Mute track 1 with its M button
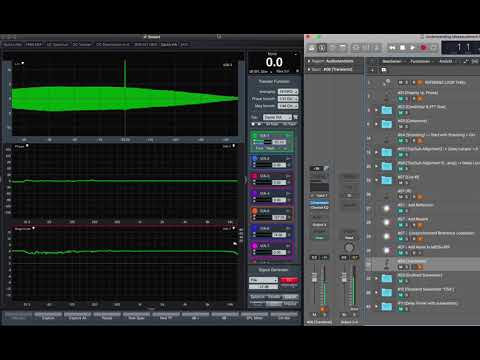The width and height of the screenshot is (480, 360). coord(401,82)
